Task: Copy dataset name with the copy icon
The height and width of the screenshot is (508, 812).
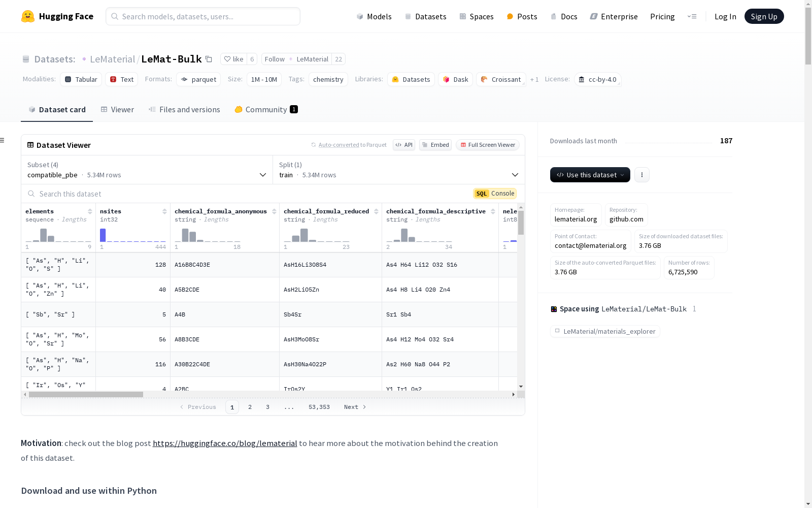Action: pos(209,59)
